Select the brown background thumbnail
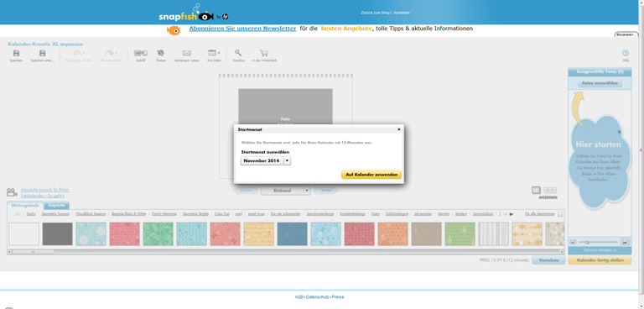 point(426,234)
